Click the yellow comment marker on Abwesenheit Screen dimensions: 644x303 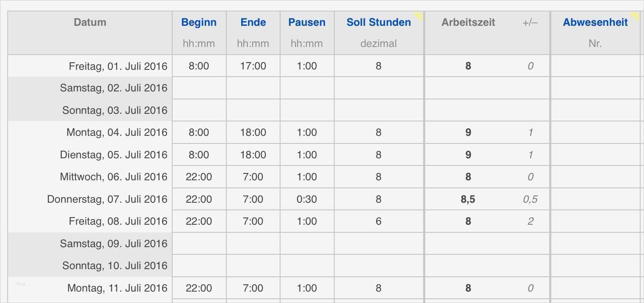[x=636, y=16]
